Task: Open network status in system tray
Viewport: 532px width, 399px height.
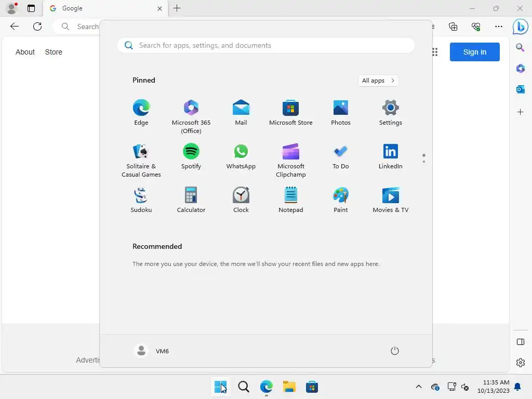Action: point(451,387)
